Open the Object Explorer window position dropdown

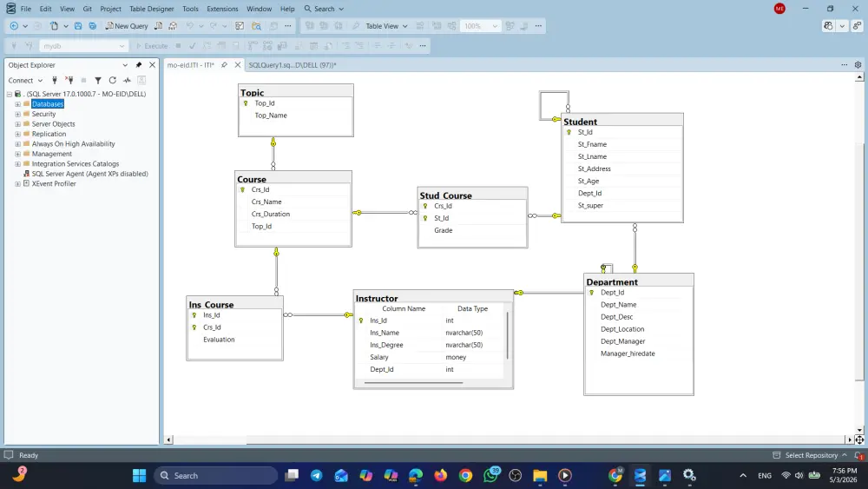(x=125, y=65)
